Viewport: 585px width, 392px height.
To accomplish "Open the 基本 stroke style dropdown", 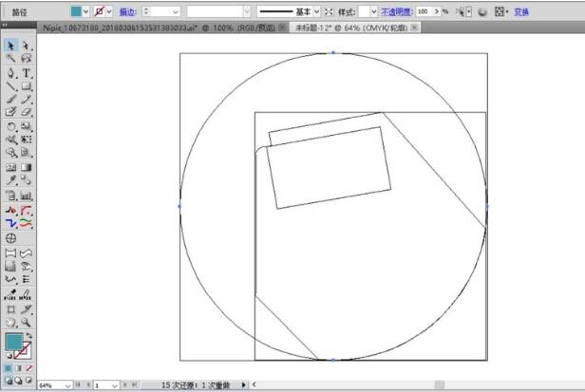I will point(317,12).
